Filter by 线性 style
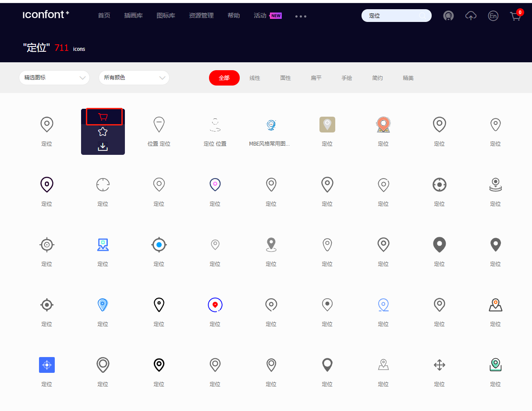 tap(255, 78)
